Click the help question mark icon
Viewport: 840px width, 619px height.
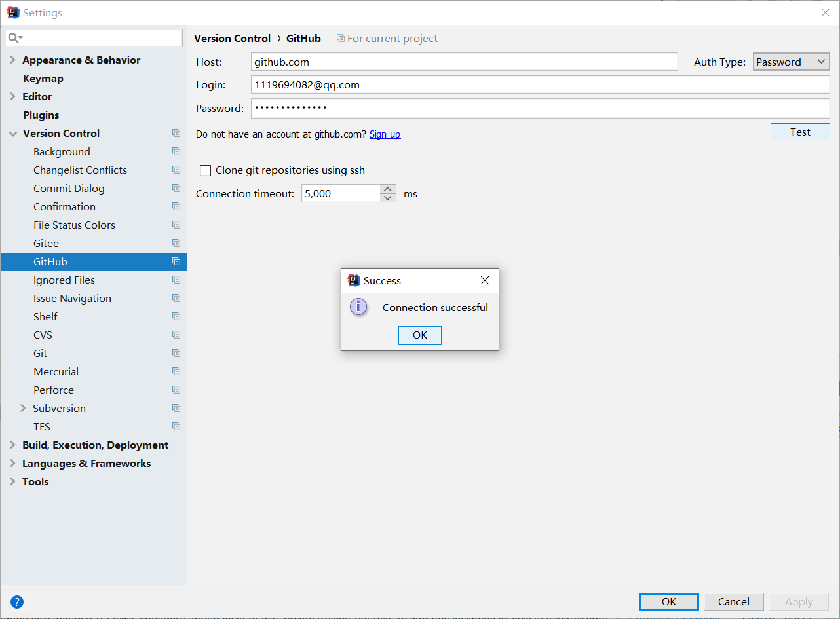click(x=16, y=601)
